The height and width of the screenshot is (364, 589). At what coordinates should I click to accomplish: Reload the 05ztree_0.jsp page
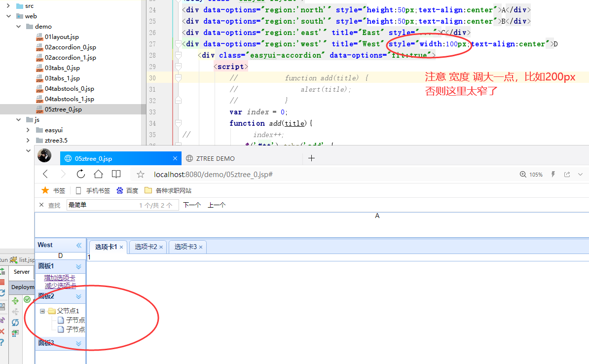click(x=81, y=174)
